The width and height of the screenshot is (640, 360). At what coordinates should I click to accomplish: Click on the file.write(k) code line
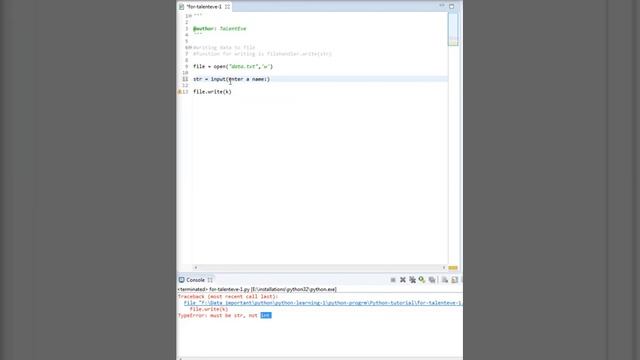[212, 92]
